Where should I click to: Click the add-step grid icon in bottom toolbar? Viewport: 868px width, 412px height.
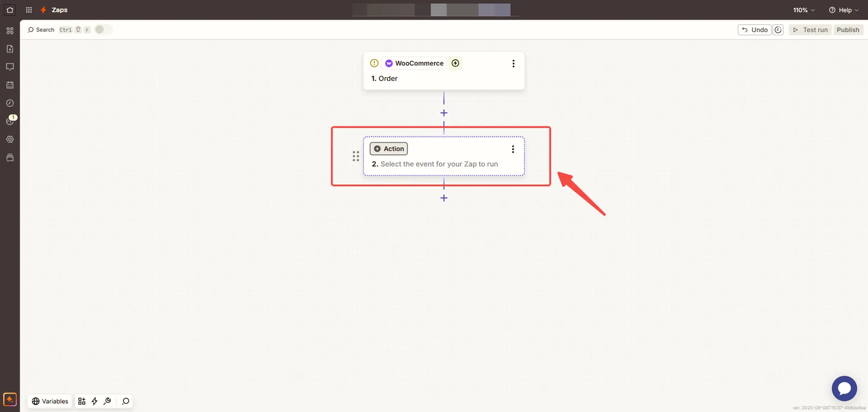(x=82, y=401)
